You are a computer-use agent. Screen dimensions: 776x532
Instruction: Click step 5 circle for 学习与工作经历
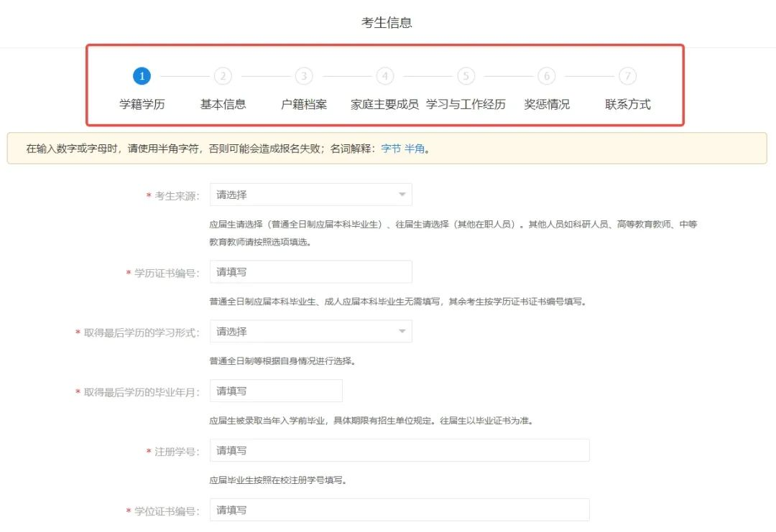click(466, 76)
